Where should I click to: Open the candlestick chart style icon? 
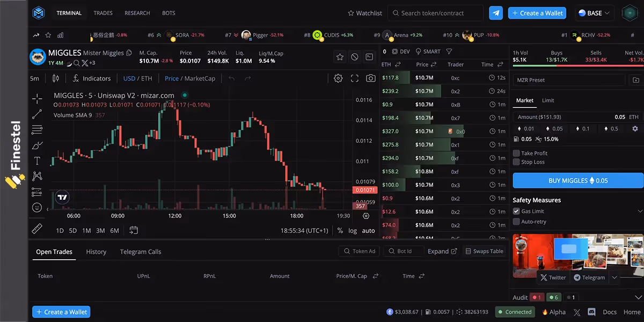click(x=56, y=78)
